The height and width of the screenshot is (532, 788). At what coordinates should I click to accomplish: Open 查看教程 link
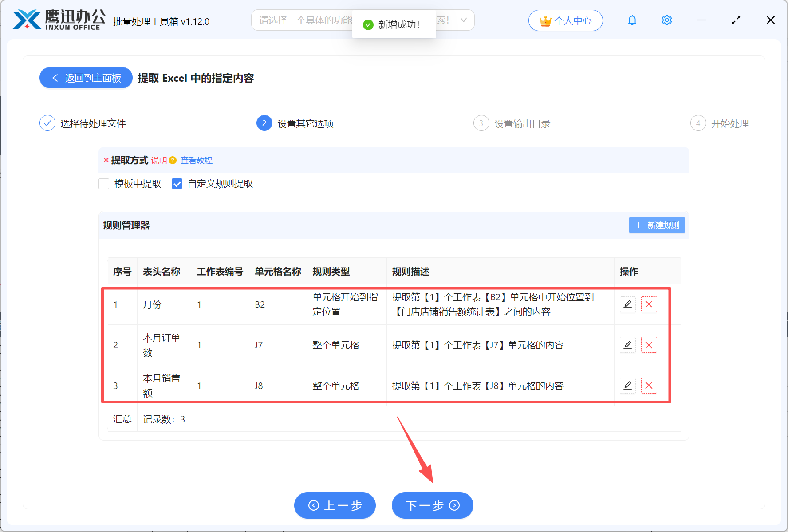click(x=196, y=161)
